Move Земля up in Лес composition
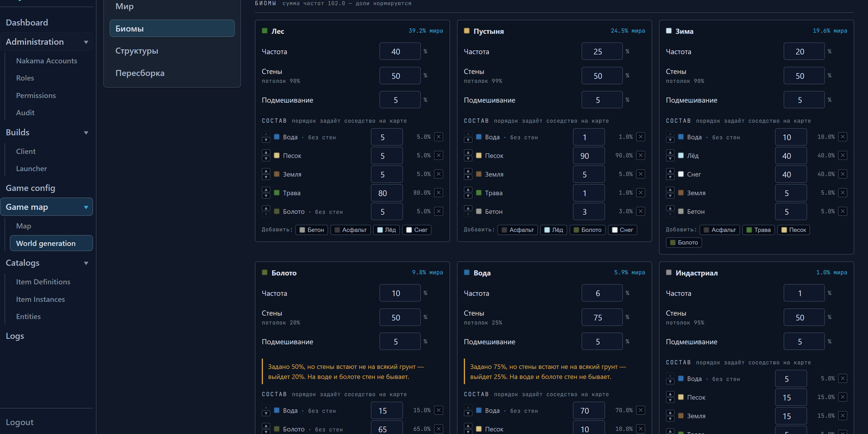Viewport: 868px width, 434px height. pos(266,171)
